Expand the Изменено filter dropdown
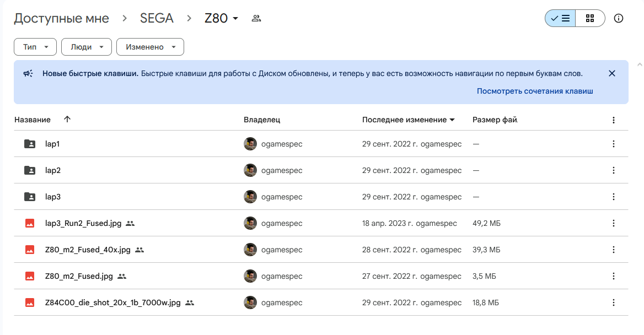 pos(150,47)
